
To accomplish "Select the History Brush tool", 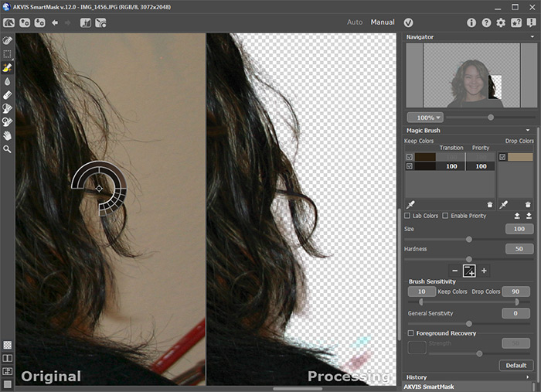I will [7, 122].
